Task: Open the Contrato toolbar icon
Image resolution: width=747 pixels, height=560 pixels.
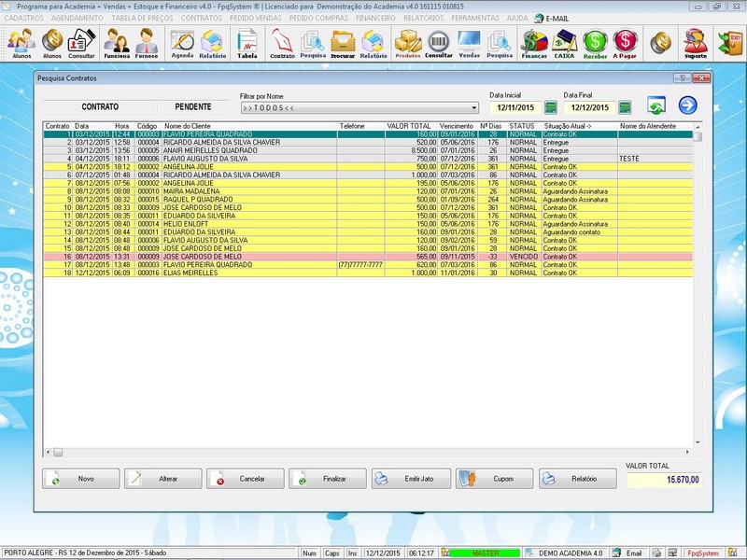Action: pyautogui.click(x=282, y=42)
